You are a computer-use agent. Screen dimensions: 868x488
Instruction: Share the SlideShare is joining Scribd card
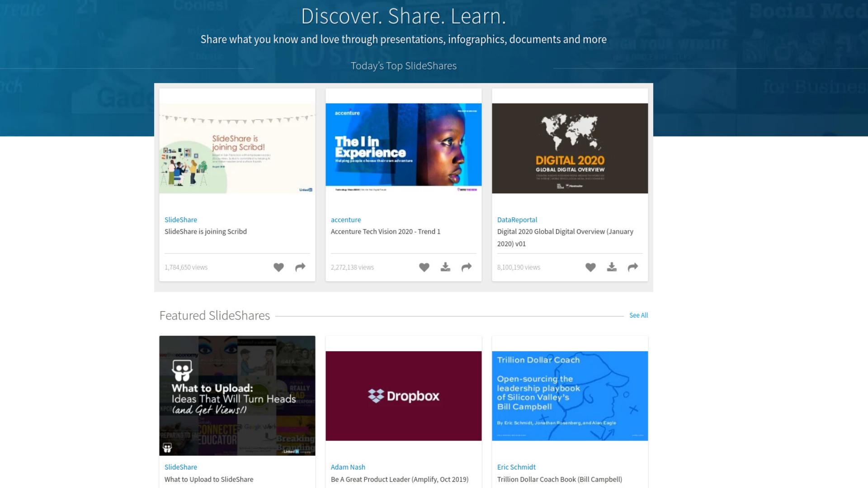(300, 267)
